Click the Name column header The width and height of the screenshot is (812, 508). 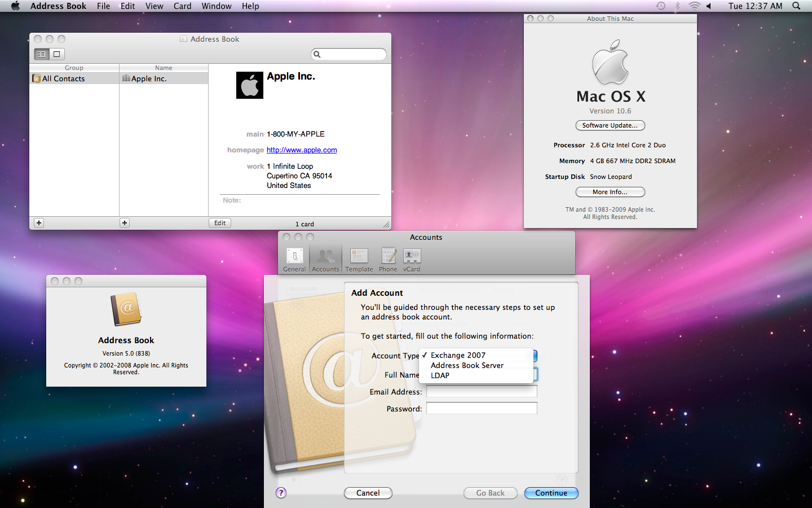click(164, 68)
